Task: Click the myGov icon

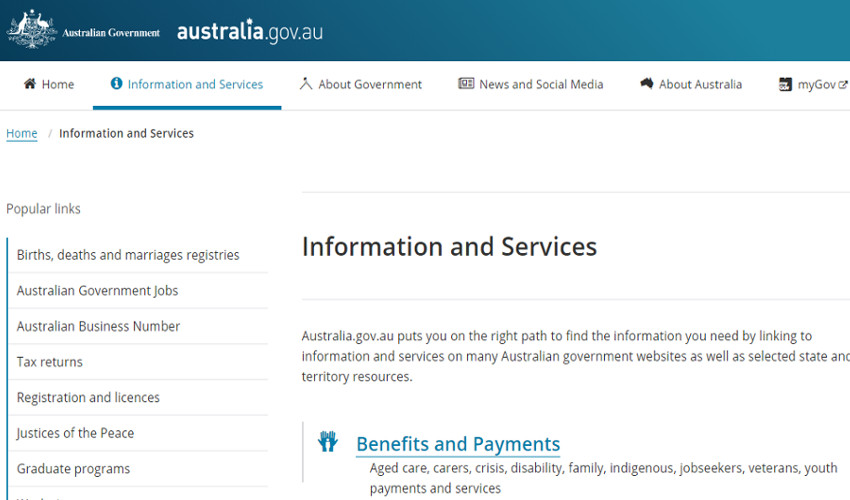Action: pyautogui.click(x=785, y=84)
